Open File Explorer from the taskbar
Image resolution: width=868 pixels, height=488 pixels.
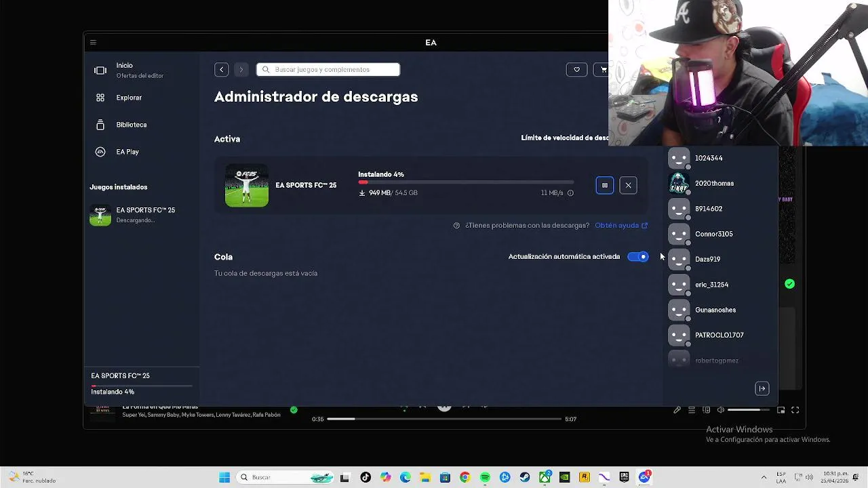pos(425,477)
